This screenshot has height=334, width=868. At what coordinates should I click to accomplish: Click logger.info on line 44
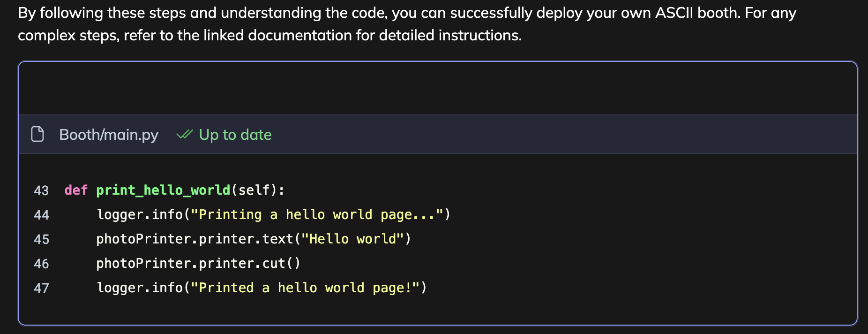139,214
